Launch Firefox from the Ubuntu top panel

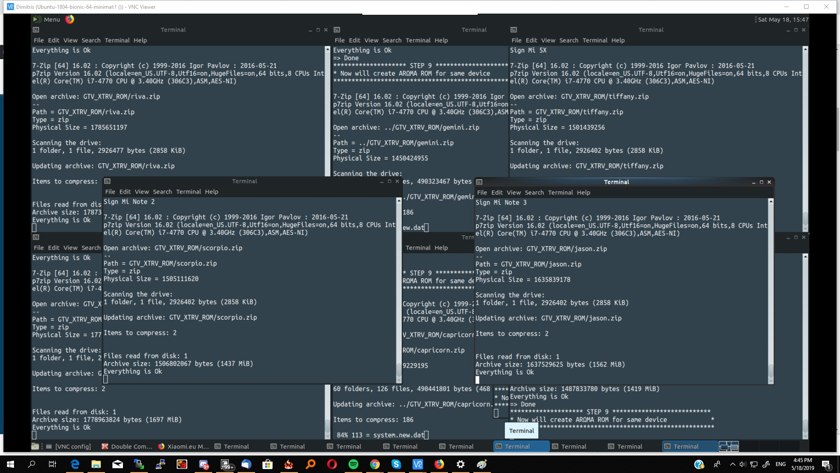(x=70, y=19)
